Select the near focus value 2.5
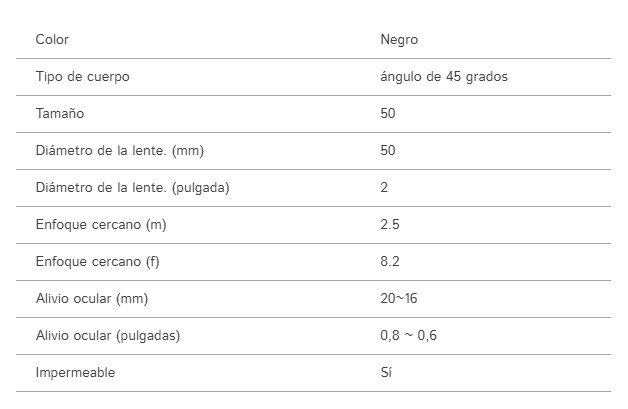This screenshot has width=628, height=409. tap(390, 224)
